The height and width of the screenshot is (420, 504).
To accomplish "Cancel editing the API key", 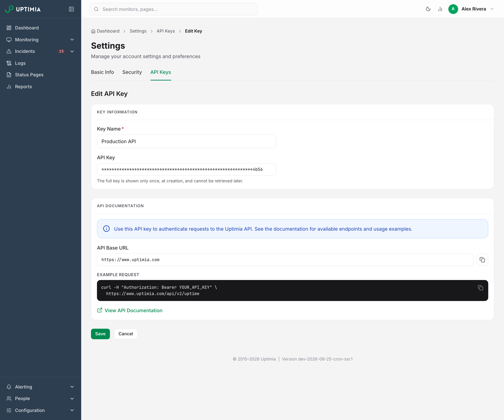I will 125,334.
